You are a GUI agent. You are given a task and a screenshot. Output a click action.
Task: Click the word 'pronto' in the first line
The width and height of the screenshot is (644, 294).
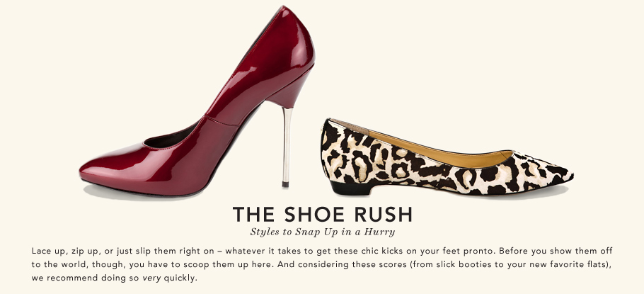coord(482,251)
